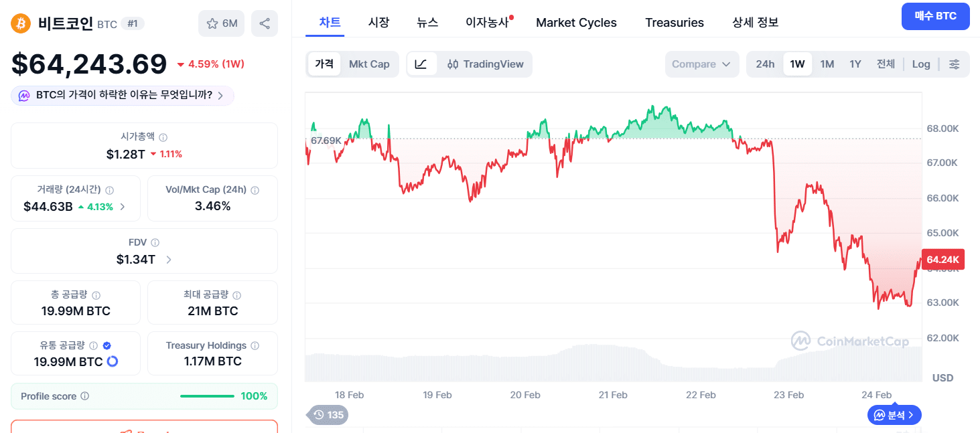The height and width of the screenshot is (433, 980).
Task: Switch to the 뉴스 tab
Action: coord(427,23)
